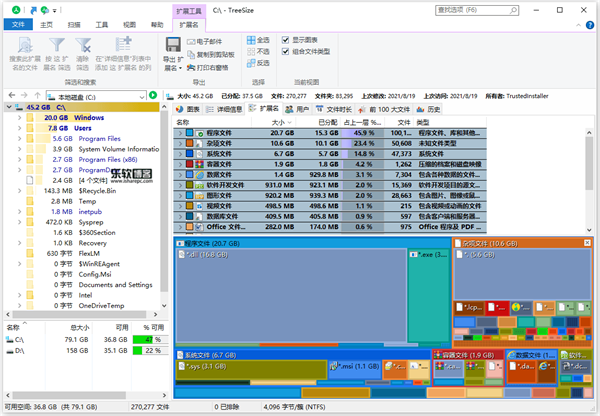Expand the Windows folder tree node
Screen dimensions: 600x416
pyautogui.click(x=19, y=117)
